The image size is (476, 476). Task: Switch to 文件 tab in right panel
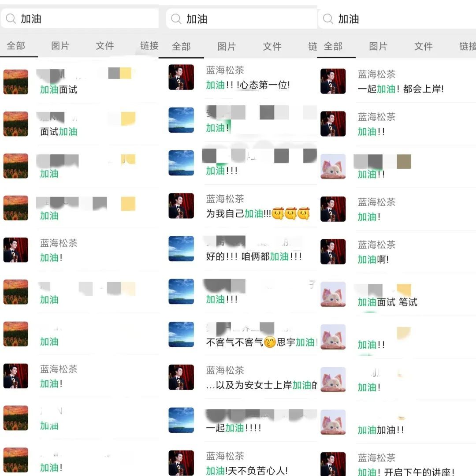(x=424, y=46)
